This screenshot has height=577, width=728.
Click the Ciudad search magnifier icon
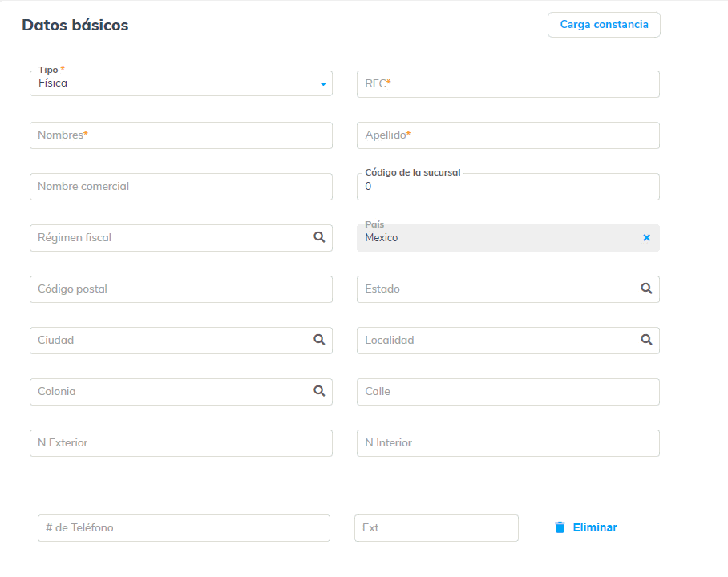pyautogui.click(x=319, y=340)
